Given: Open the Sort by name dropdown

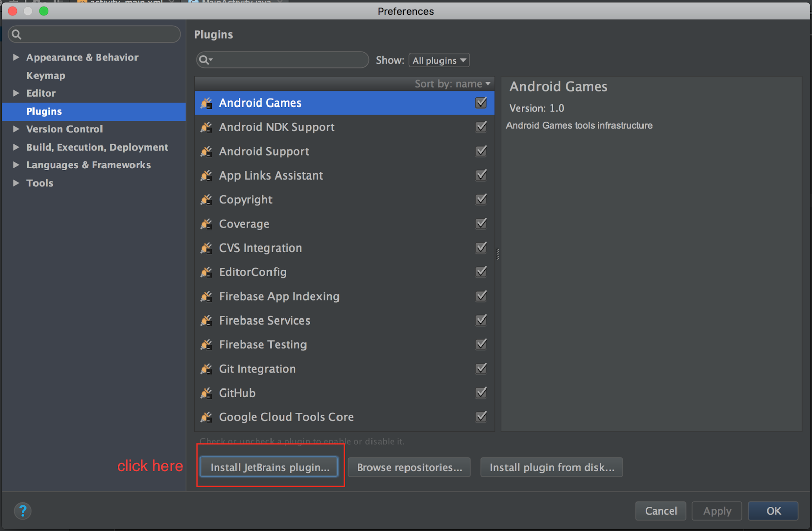Looking at the screenshot, I should point(452,84).
